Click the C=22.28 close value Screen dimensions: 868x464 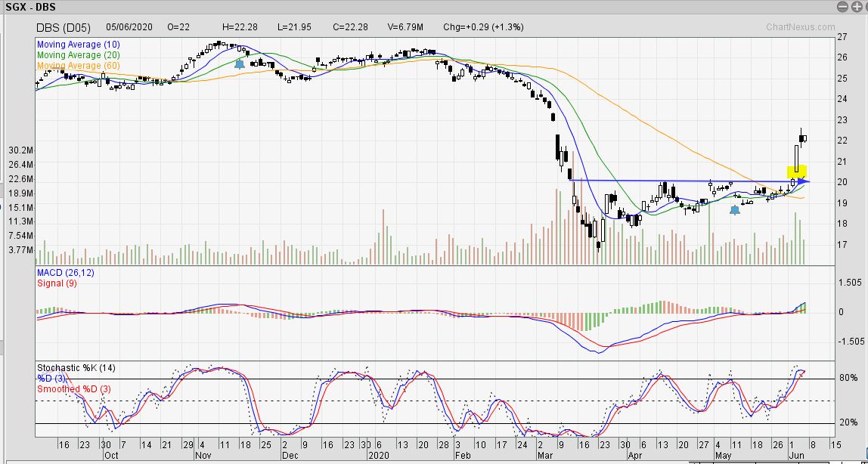tap(351, 27)
